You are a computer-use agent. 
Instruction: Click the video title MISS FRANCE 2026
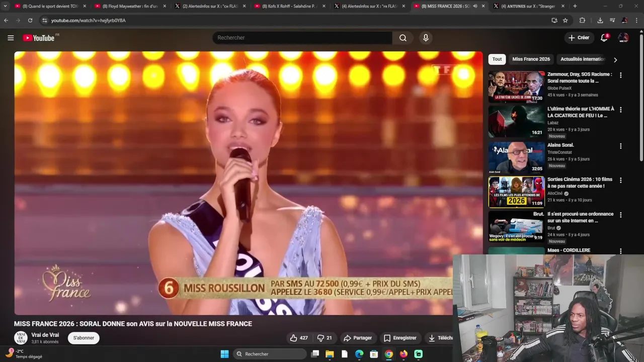tap(133, 324)
